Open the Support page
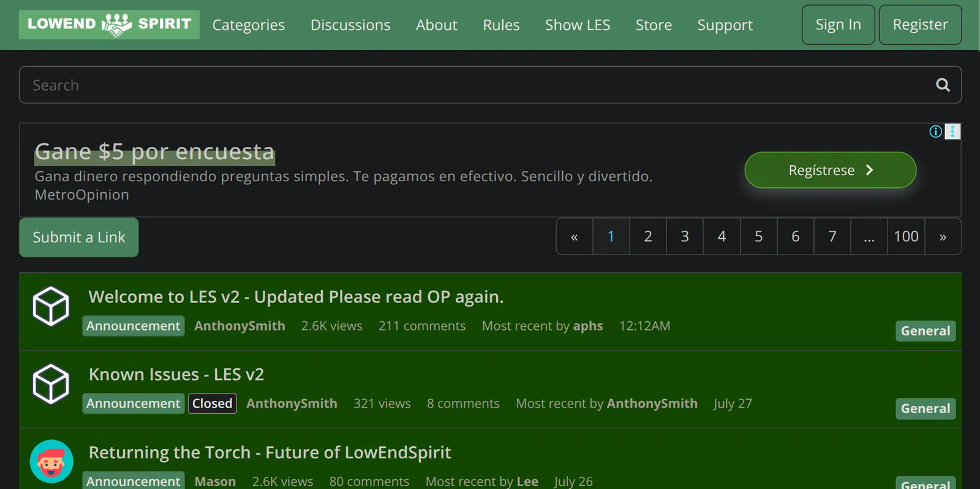 [x=725, y=25]
